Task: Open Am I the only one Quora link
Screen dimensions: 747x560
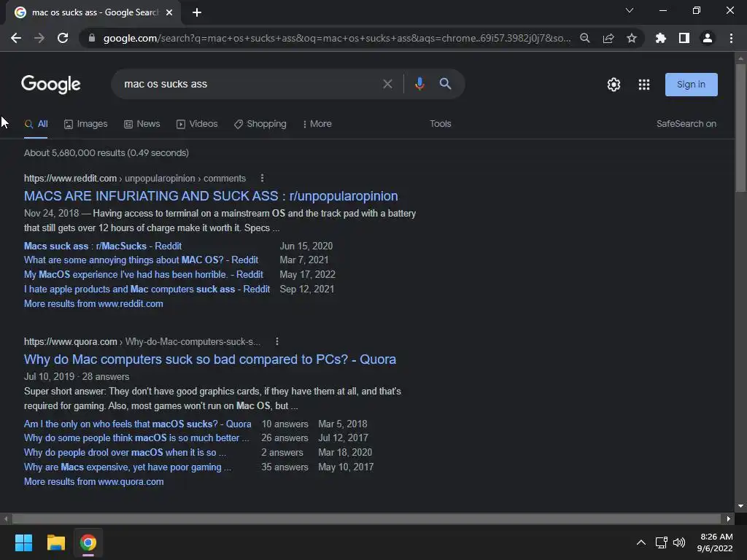Action: [x=138, y=424]
